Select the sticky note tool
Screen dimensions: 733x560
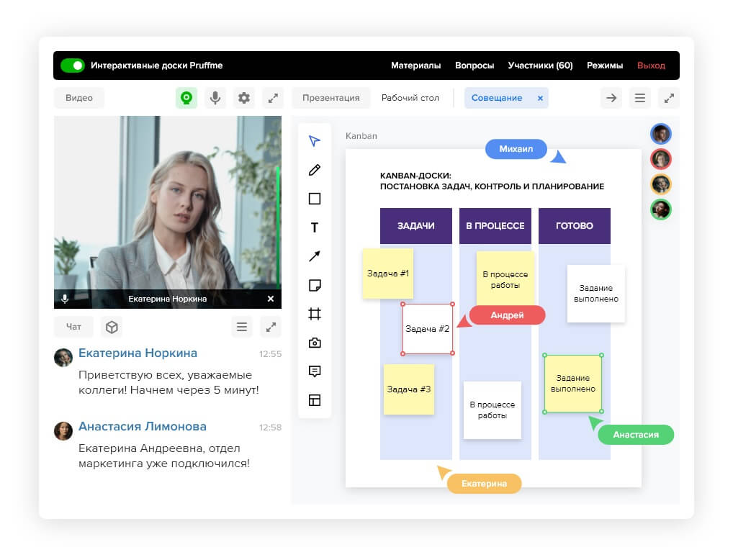point(315,285)
